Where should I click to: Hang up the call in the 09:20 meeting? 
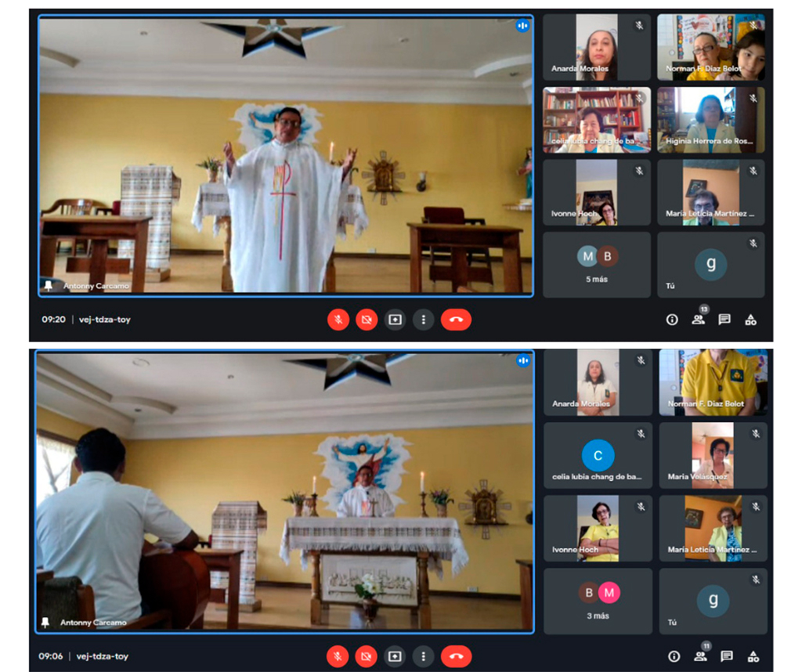(x=456, y=320)
